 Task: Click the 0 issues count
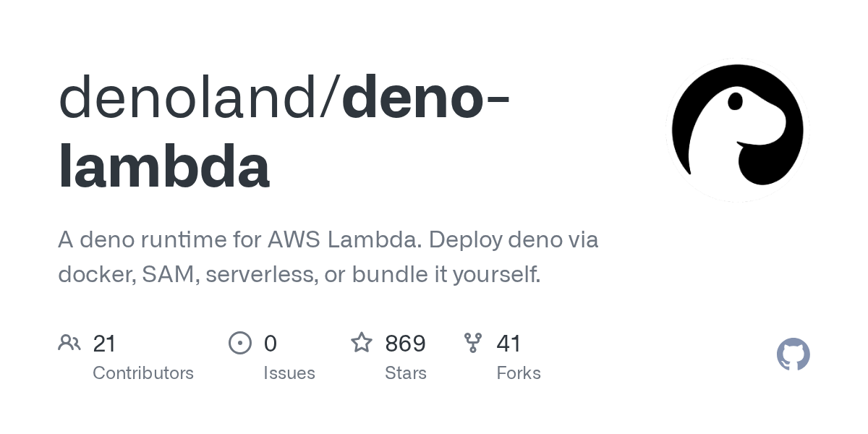click(271, 344)
